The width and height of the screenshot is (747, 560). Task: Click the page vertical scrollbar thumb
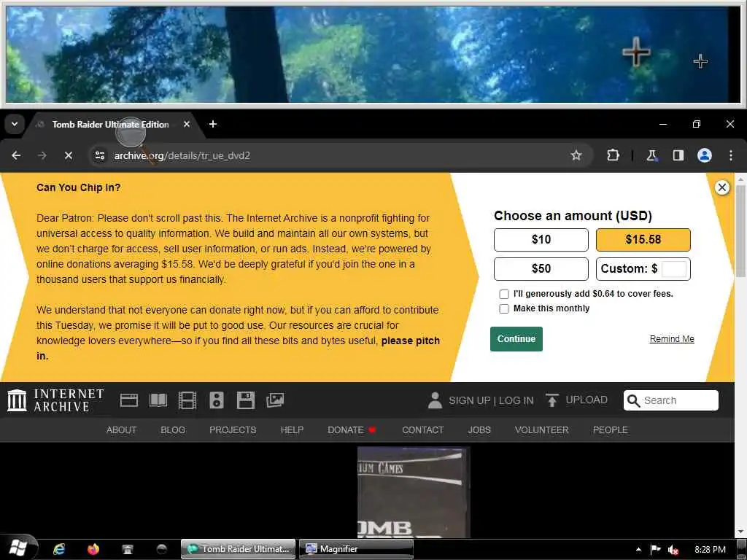click(740, 231)
